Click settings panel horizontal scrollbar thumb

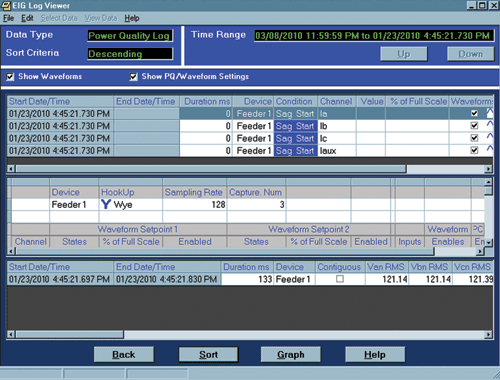pyautogui.click(x=225, y=251)
